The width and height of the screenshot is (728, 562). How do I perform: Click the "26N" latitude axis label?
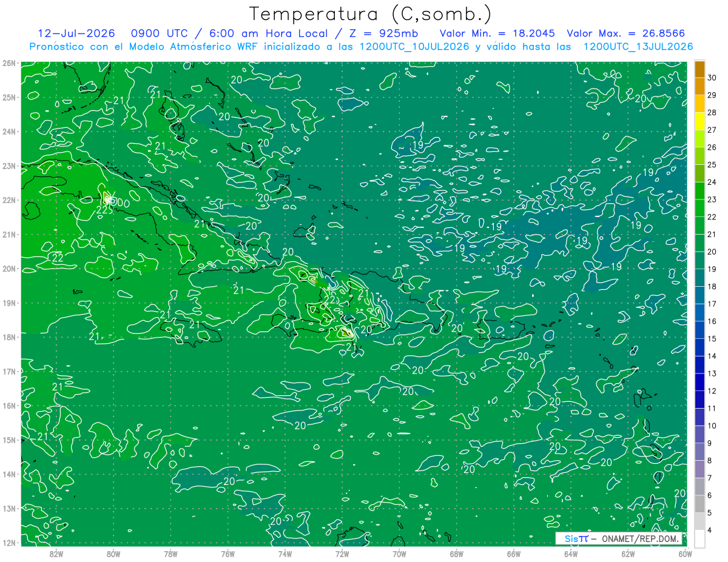click(x=8, y=63)
